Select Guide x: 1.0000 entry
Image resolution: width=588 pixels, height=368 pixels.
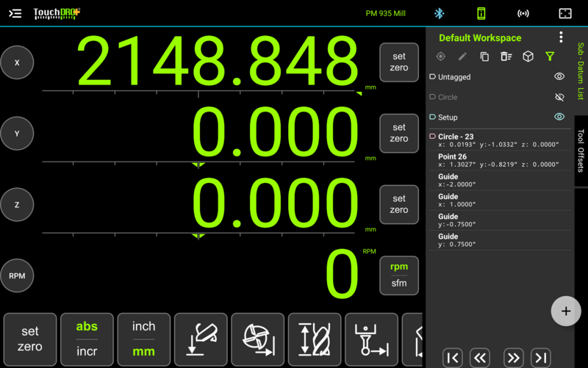coord(500,200)
